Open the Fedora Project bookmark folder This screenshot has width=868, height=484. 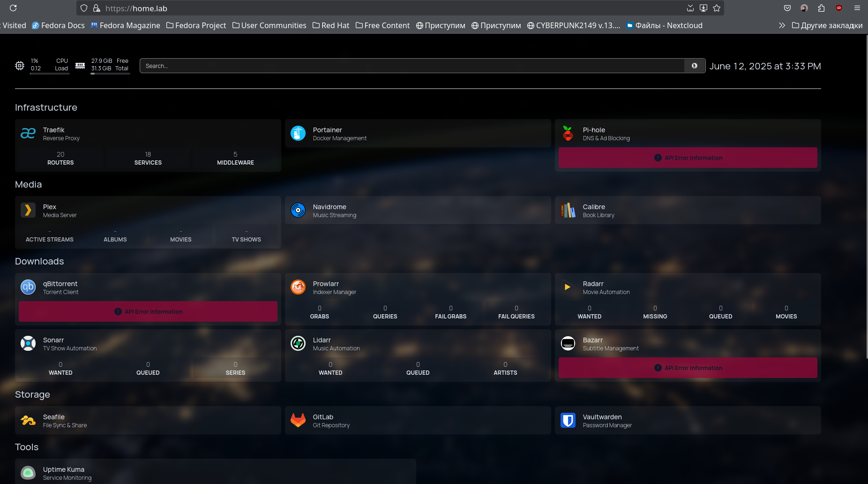click(x=196, y=25)
